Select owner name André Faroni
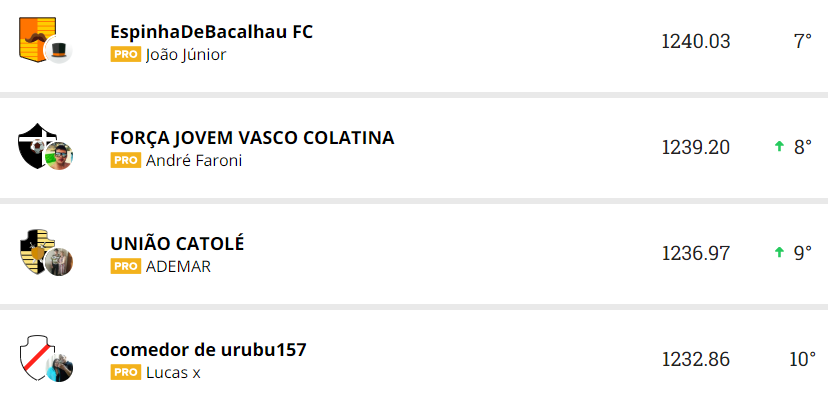The width and height of the screenshot is (828, 405). [x=194, y=161]
